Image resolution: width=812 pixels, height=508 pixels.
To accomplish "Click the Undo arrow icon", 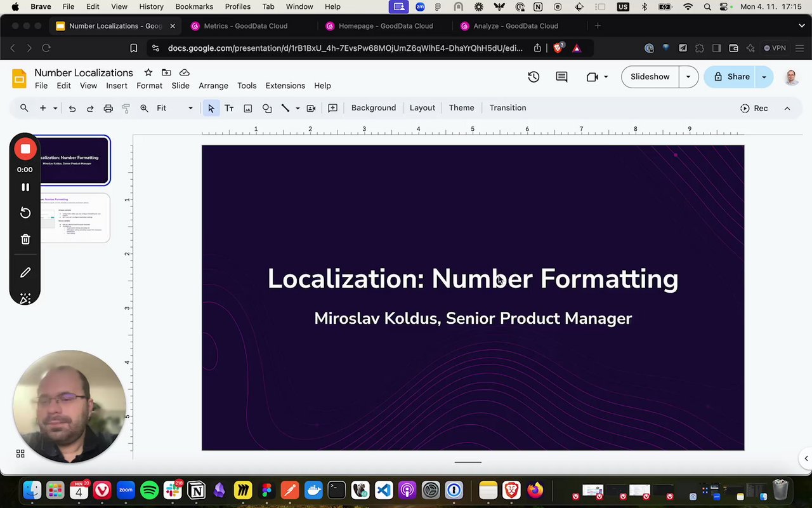I will click(72, 109).
